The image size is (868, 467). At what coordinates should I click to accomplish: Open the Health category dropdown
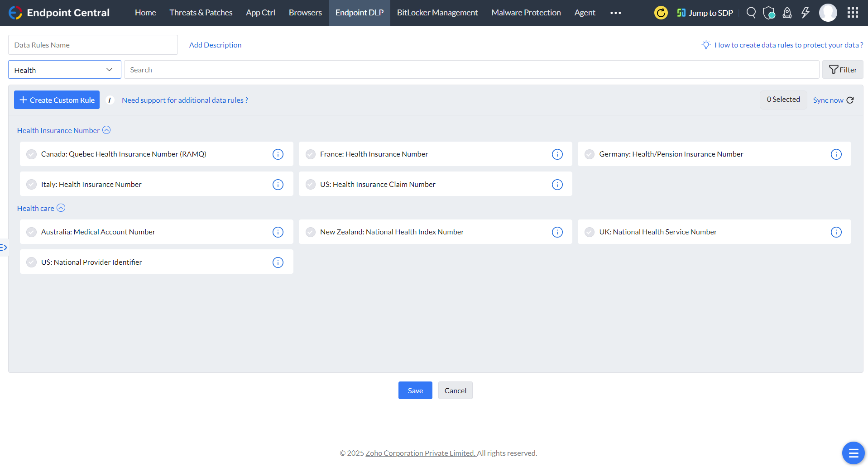pos(65,70)
